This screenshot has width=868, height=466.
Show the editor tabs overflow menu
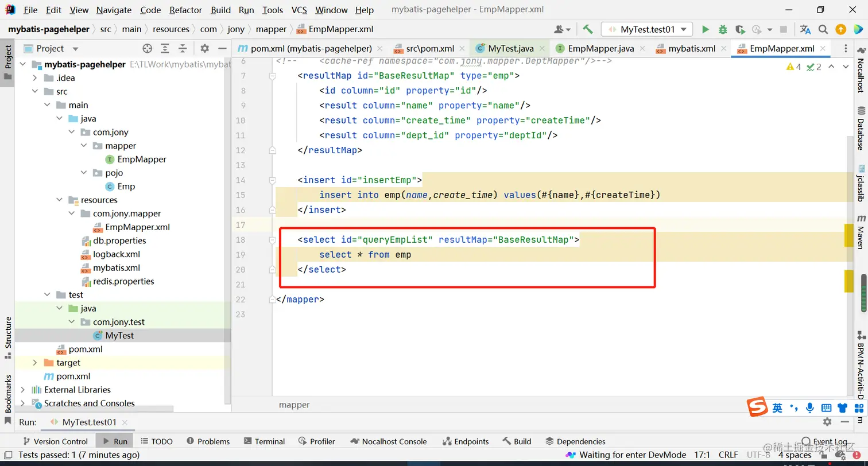pos(846,49)
